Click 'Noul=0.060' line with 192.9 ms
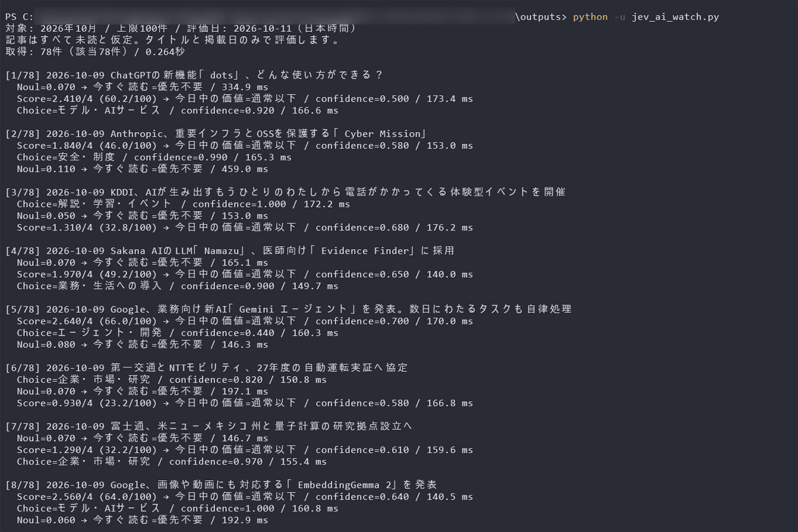Image resolution: width=798 pixels, height=532 pixels. 142,520
